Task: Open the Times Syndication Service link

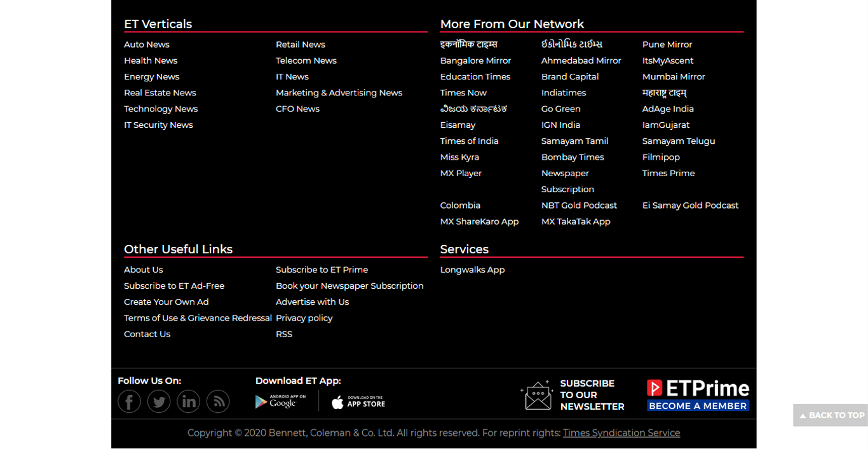Action: (621, 433)
